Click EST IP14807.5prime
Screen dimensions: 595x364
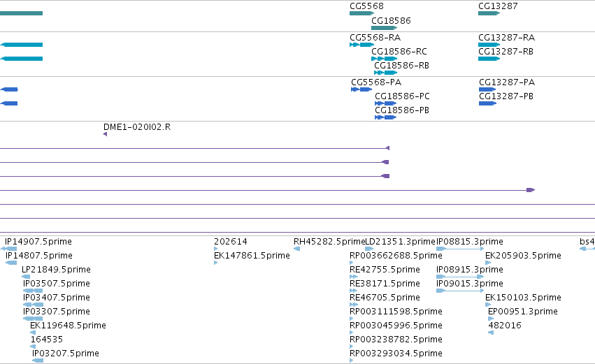click(11, 263)
